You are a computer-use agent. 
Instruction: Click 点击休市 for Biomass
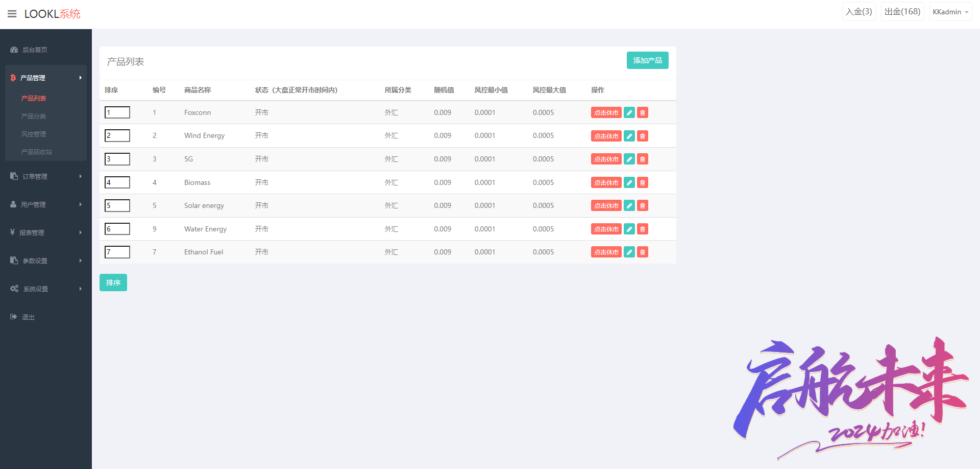tap(606, 182)
